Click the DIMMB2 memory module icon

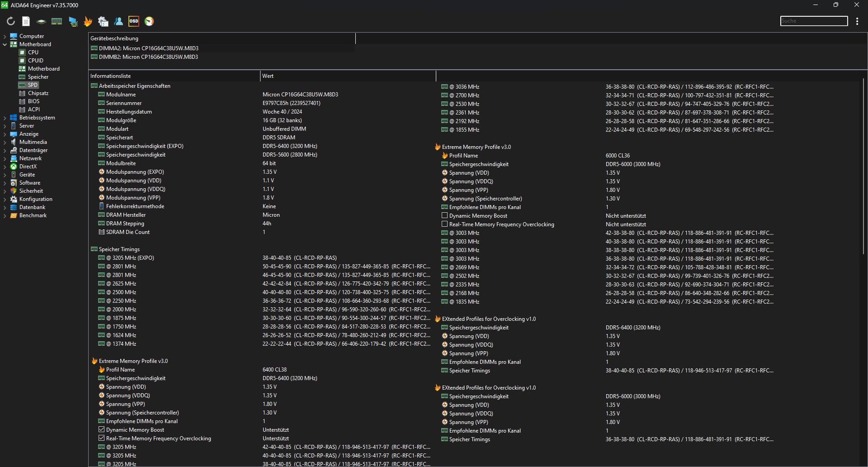(x=94, y=57)
